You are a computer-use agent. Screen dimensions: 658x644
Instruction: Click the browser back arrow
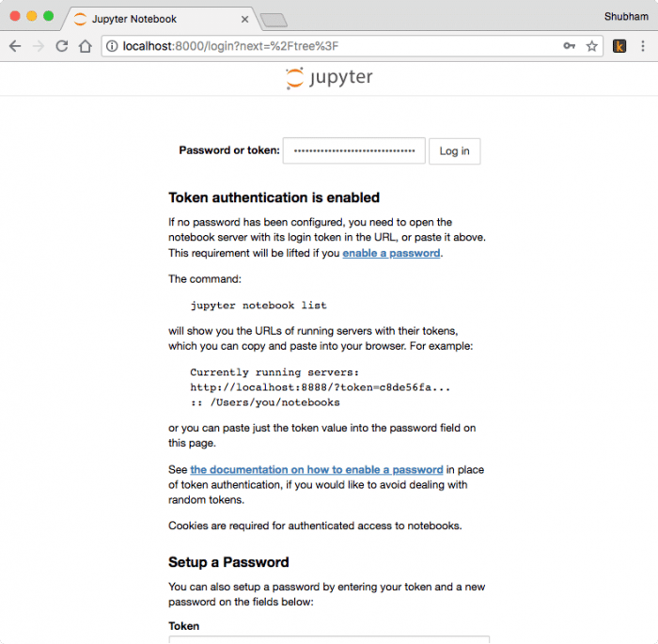15,46
